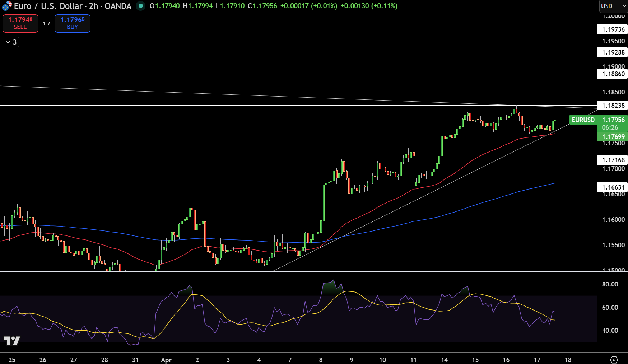628x364 pixels.
Task: Click the green market status dot
Action: tap(141, 6)
